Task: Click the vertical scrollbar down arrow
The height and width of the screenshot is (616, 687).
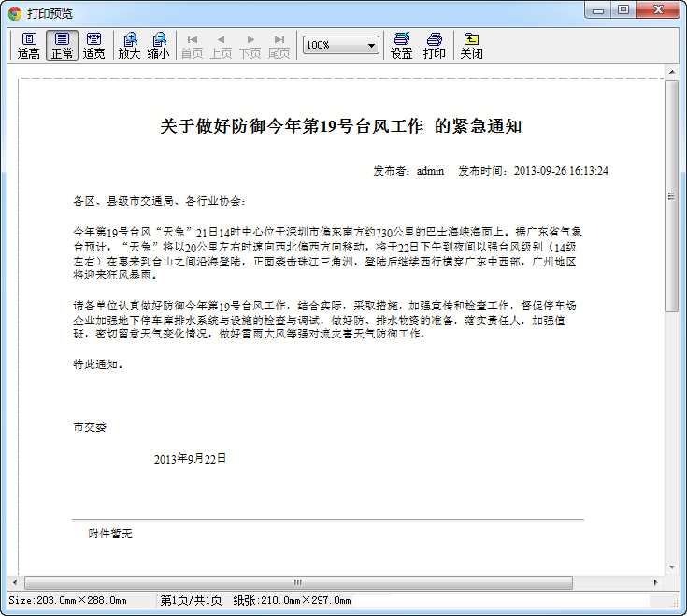Action: click(x=672, y=567)
